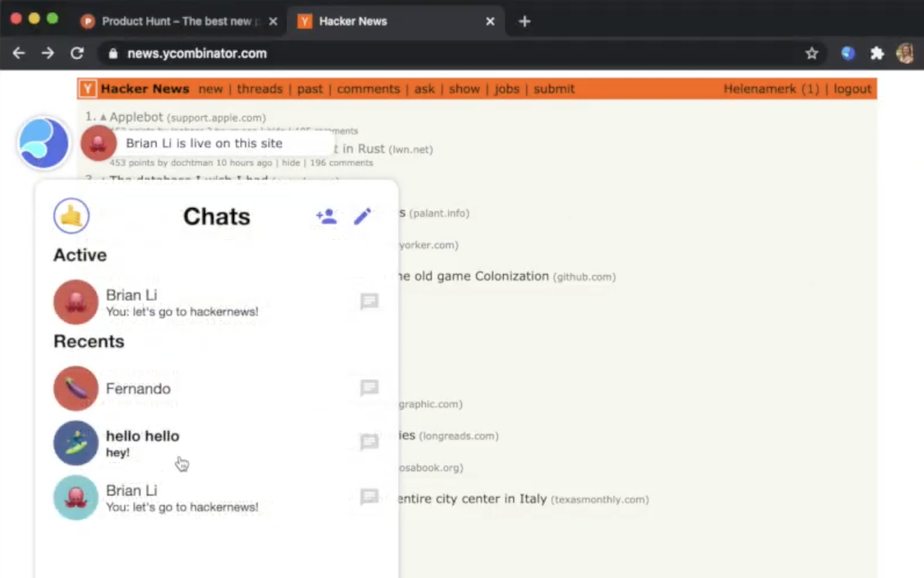
Task: Open the 'new' link in Hacker News nav
Action: 211,89
